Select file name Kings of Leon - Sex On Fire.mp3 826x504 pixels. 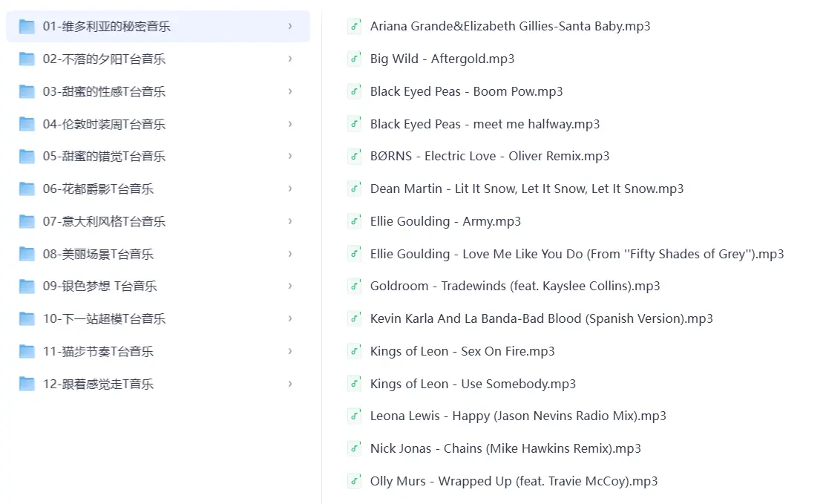pyautogui.click(x=462, y=352)
